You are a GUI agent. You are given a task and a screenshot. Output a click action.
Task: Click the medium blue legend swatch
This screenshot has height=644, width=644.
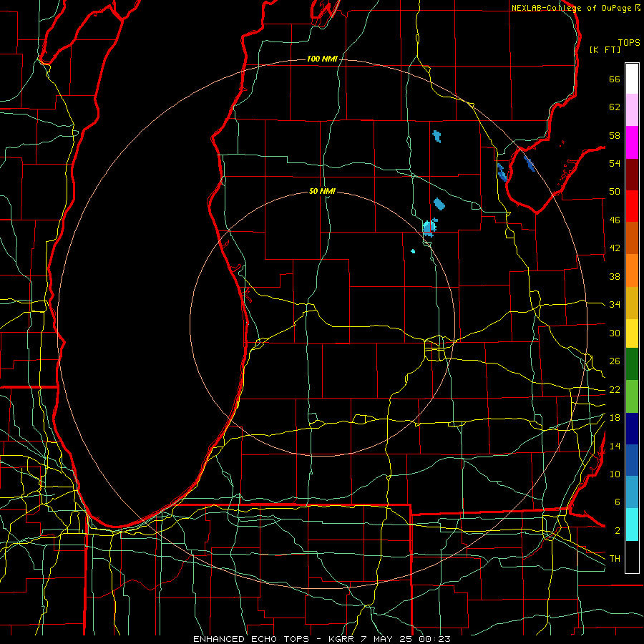point(632,460)
